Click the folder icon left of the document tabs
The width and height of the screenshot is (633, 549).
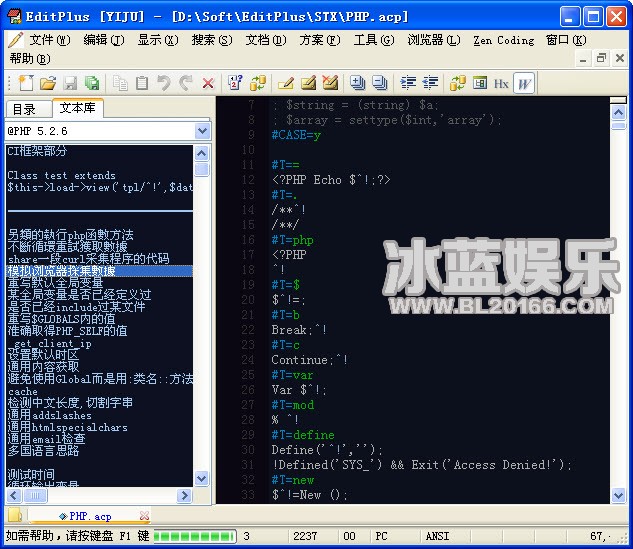[15, 515]
